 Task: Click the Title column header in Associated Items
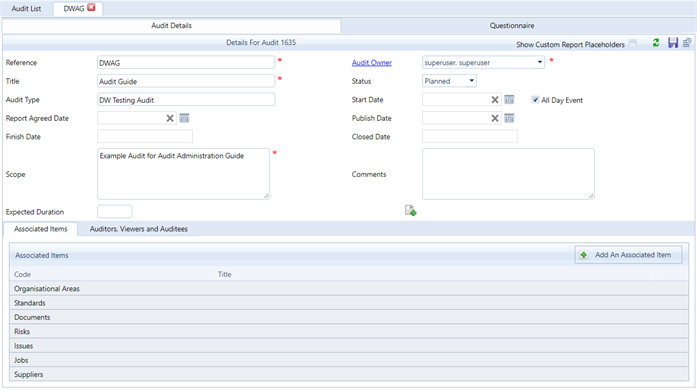pos(435,274)
